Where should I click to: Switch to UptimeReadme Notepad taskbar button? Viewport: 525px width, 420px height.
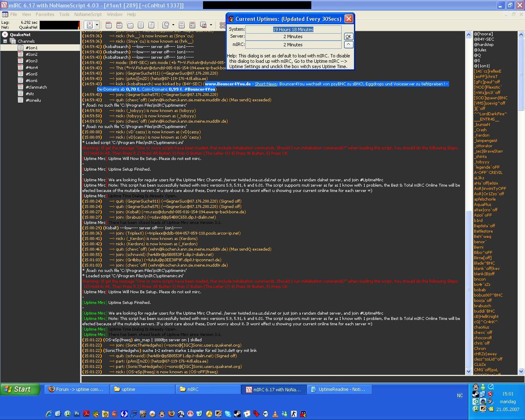pos(339,389)
